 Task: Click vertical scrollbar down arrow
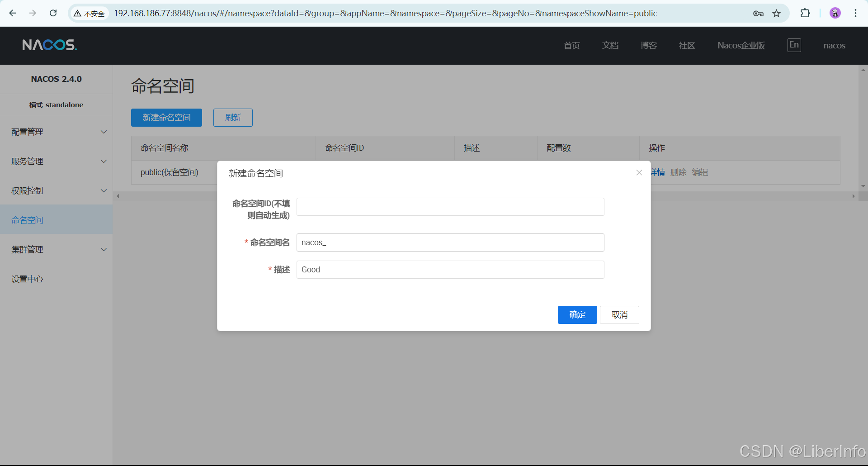(x=863, y=186)
